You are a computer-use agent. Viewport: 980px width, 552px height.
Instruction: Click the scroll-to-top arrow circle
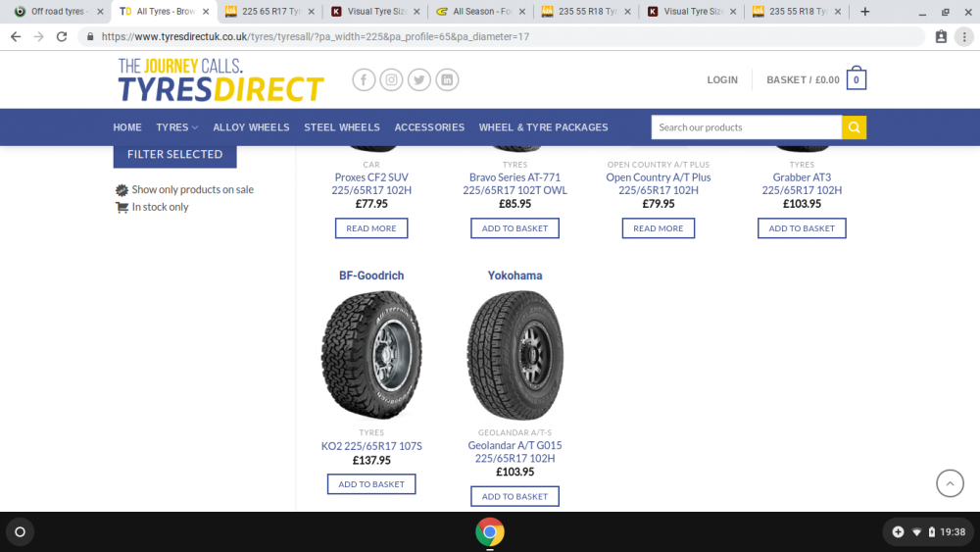(x=950, y=483)
